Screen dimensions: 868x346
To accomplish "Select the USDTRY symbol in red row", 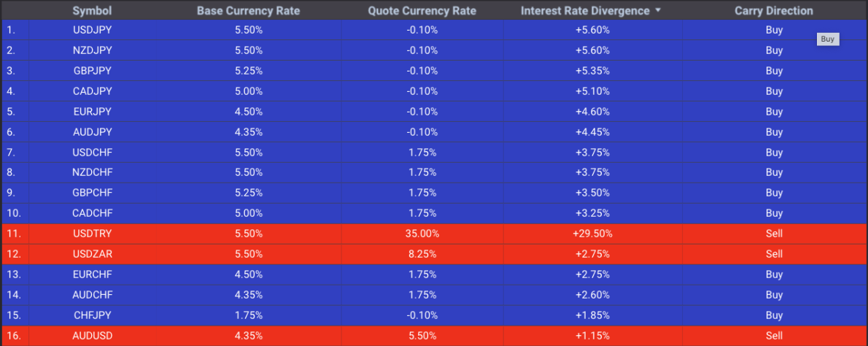I will coord(93,234).
